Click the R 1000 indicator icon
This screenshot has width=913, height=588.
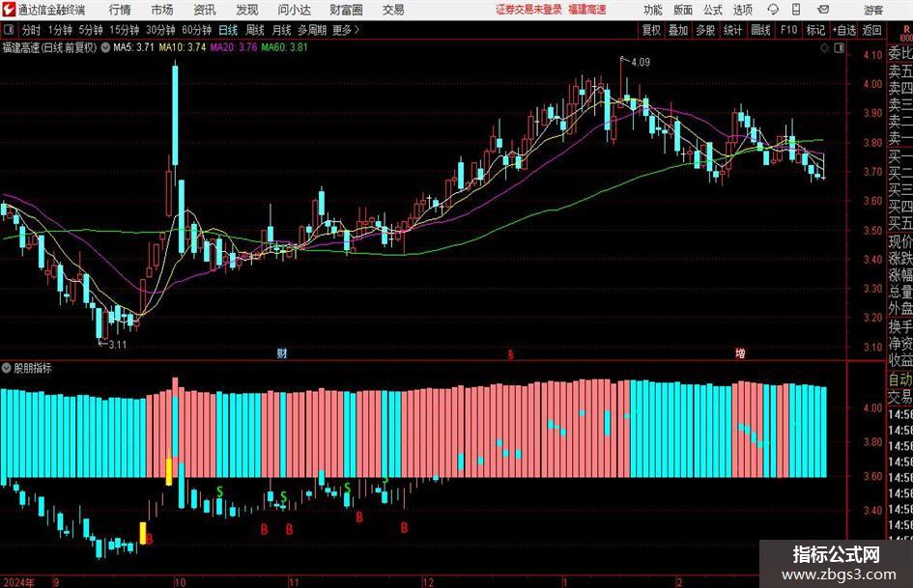[x=906, y=33]
